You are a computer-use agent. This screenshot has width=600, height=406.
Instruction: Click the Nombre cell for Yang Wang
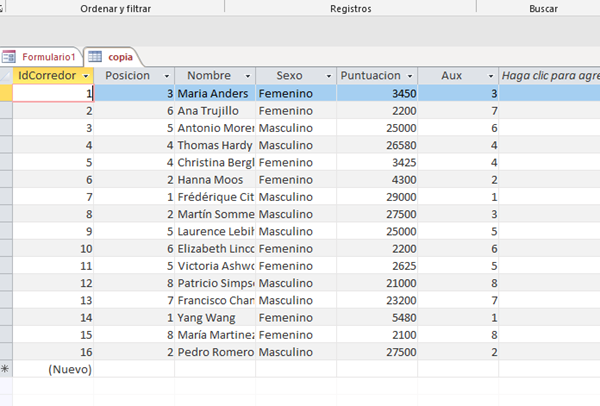[214, 317]
